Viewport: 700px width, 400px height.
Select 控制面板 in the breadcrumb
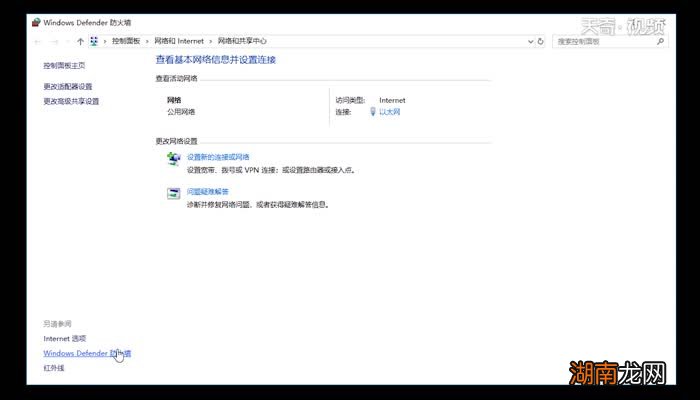click(126, 41)
